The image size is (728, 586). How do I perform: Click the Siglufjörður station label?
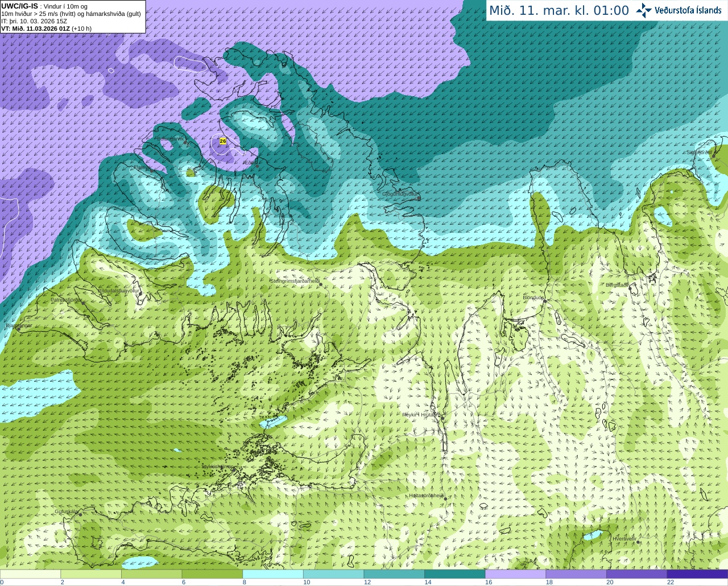point(700,152)
